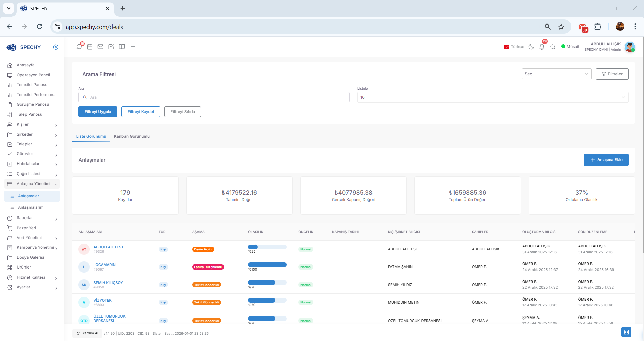Expand the Kampanya Yönetimi sidebar menu
Screen dimensions: 644x341
point(32,248)
